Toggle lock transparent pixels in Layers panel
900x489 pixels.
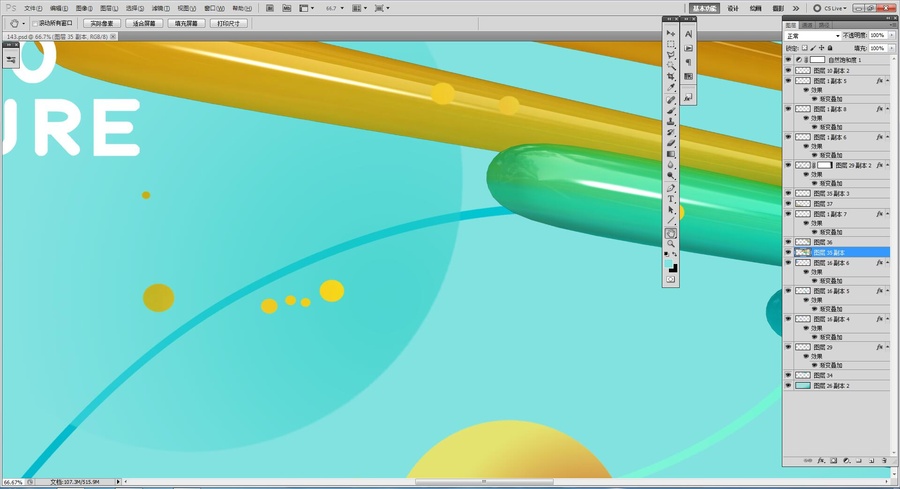click(x=804, y=48)
